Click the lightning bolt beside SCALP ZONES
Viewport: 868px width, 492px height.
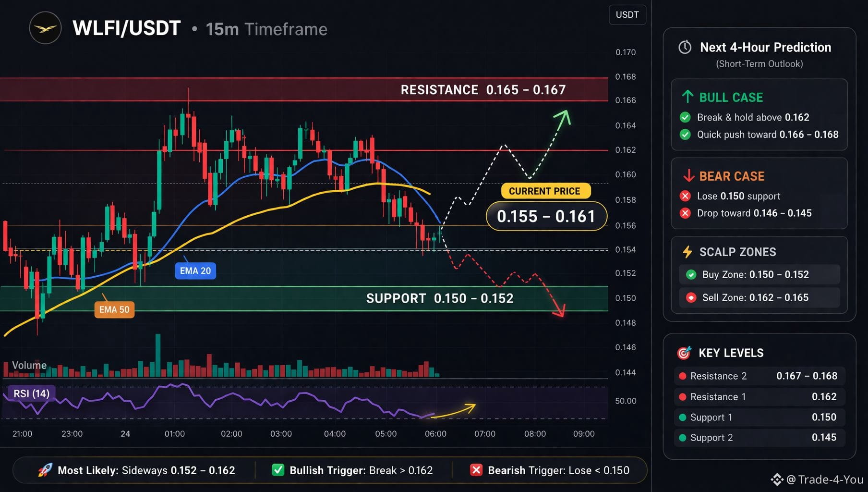coord(687,252)
